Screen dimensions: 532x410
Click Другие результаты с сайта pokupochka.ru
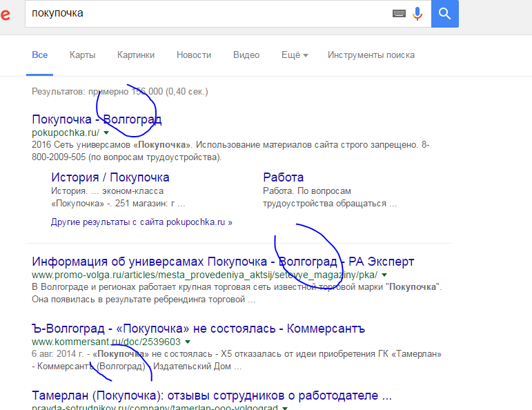141,222
